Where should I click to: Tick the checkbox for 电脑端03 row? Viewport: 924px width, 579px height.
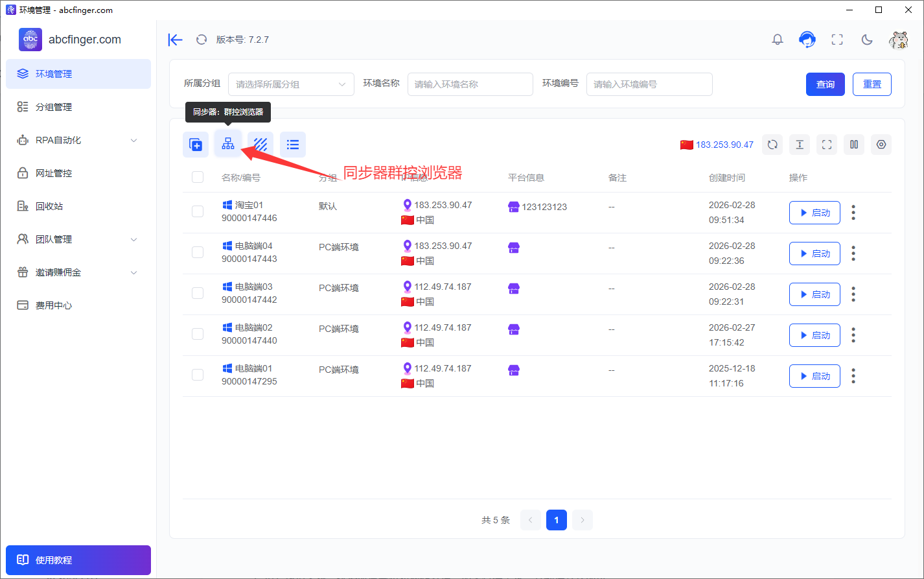198,293
